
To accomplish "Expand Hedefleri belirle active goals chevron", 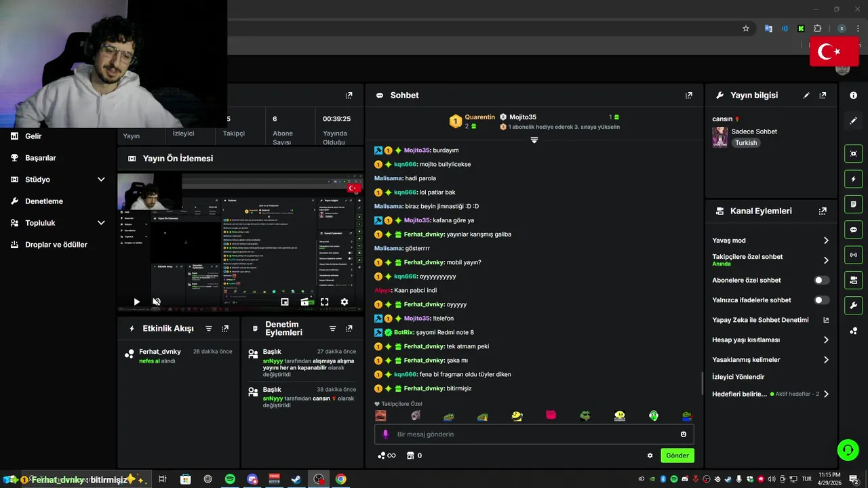I will pyautogui.click(x=826, y=394).
